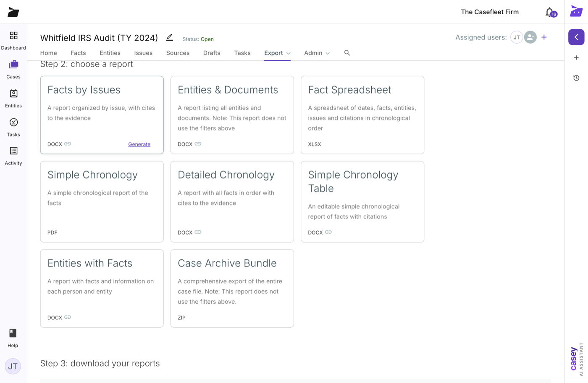The image size is (588, 383).
Task: Open Entities from the left sidebar
Action: [13, 98]
